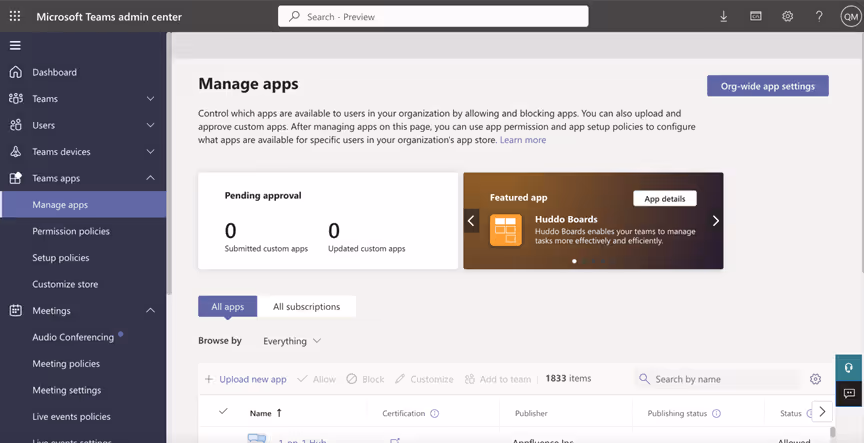
Task: Click the Add to team toolbar action
Action: 498,379
